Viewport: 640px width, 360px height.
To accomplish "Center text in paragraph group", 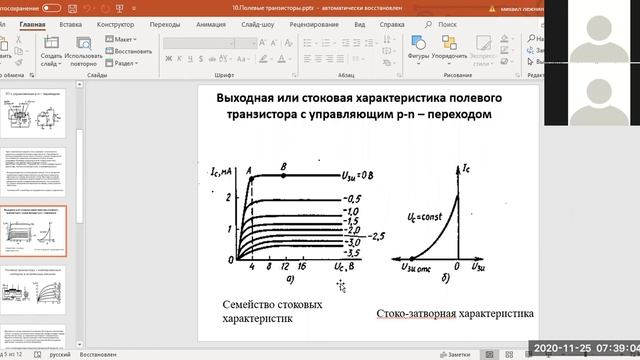I will coord(318,59).
